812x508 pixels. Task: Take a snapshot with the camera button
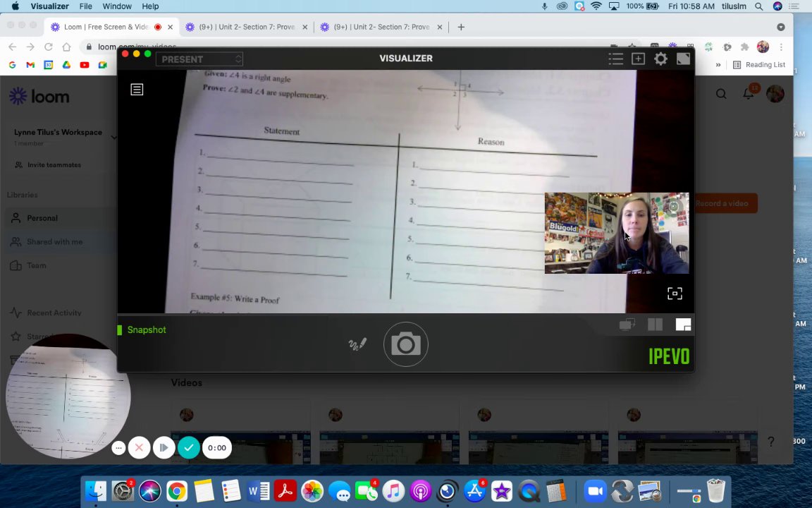(x=405, y=344)
